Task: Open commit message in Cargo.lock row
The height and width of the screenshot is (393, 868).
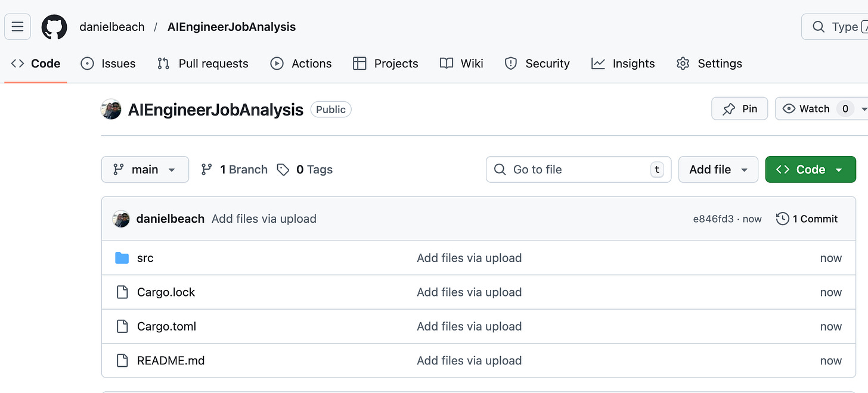Action: [x=469, y=292]
